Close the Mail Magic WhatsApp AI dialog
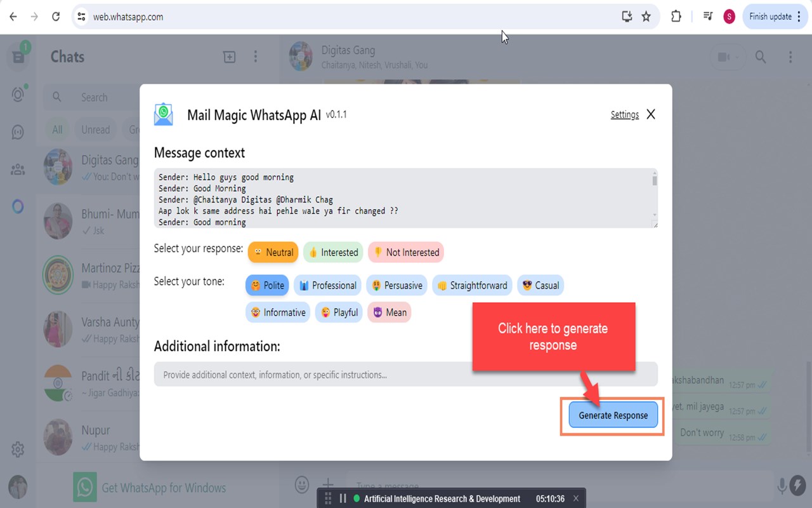 (651, 114)
